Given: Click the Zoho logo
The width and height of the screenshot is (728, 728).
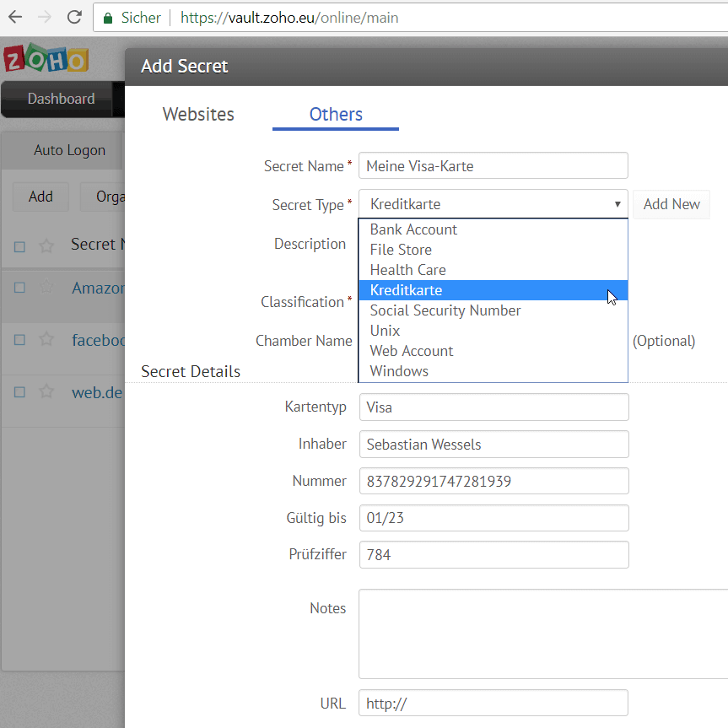Looking at the screenshot, I should click(46, 58).
